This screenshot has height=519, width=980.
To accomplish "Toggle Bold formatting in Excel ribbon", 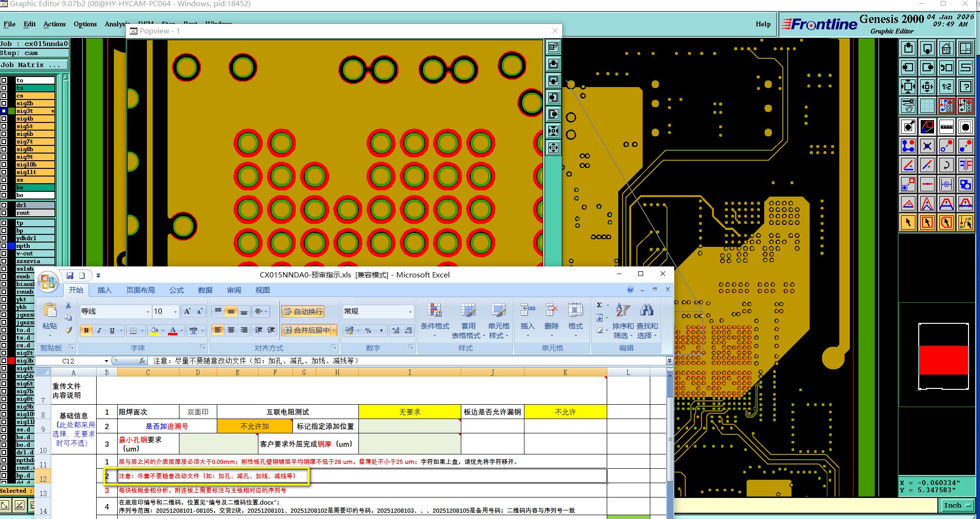I will 86,330.
